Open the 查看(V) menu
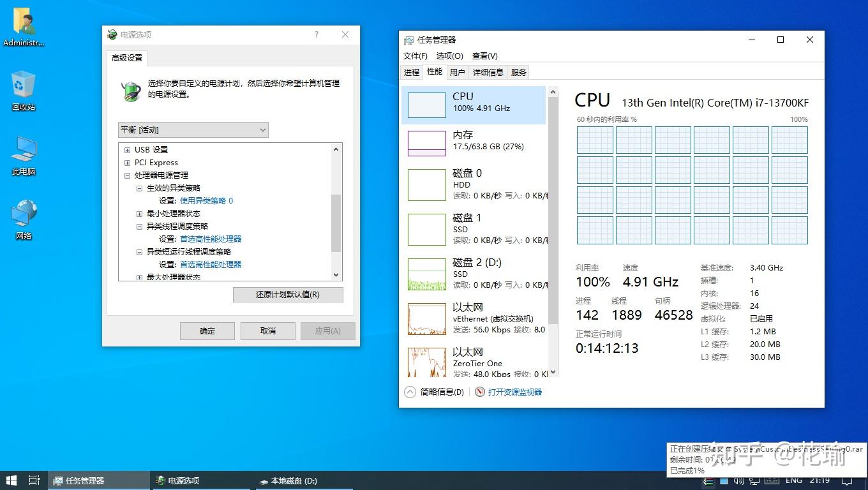 coord(484,56)
